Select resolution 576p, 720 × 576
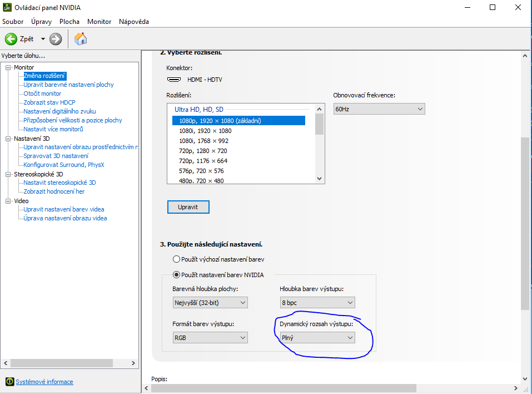The width and height of the screenshot is (532, 394). coord(202,171)
